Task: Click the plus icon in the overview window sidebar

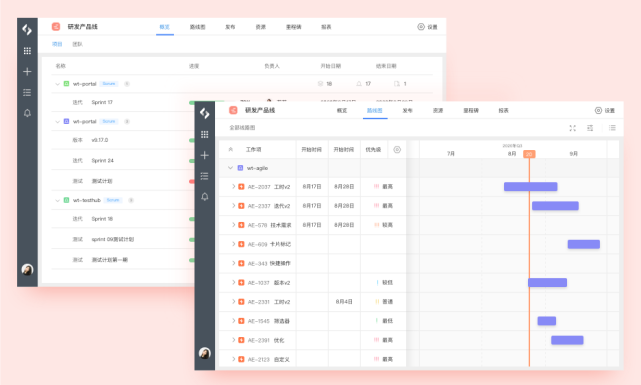Action: pos(27,72)
